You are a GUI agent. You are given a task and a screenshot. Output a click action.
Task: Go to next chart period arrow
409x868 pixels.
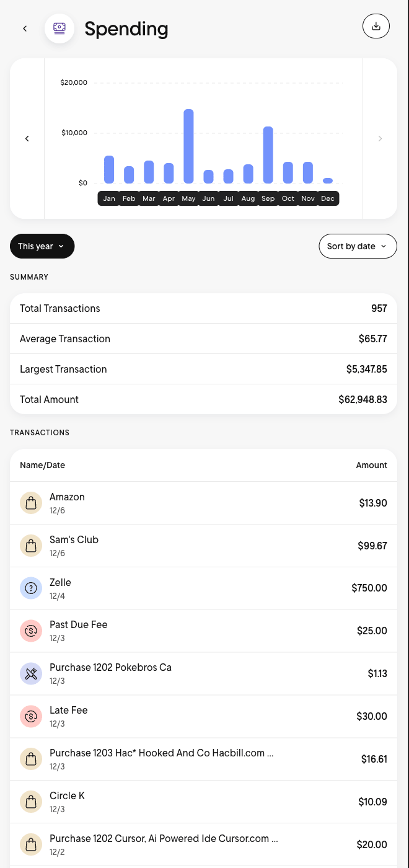click(x=380, y=138)
